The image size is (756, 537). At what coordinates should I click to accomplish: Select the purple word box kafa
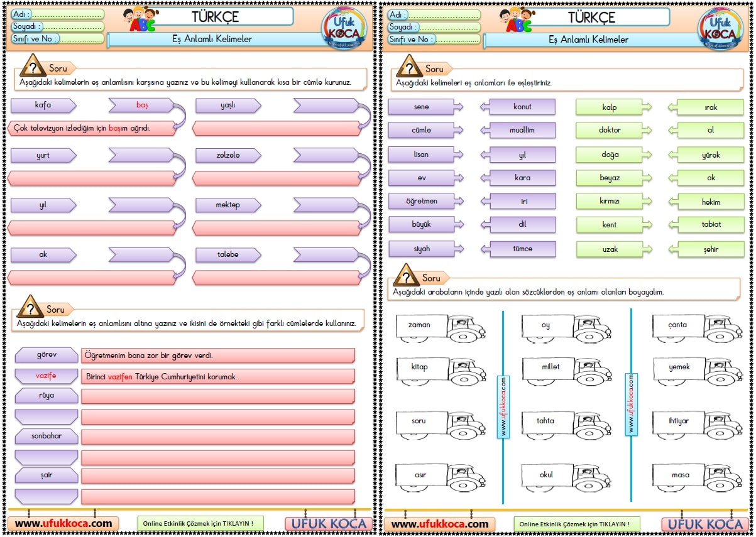tap(43, 105)
